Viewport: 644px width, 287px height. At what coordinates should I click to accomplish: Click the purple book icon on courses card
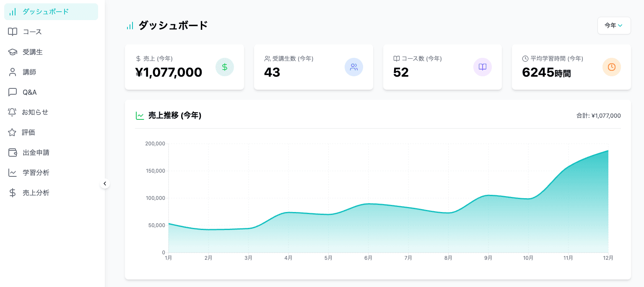[x=483, y=67]
